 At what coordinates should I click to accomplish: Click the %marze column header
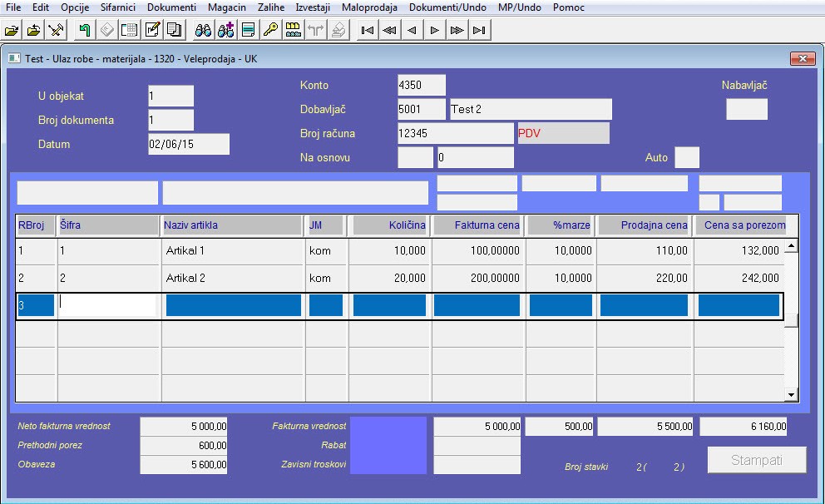pos(561,225)
